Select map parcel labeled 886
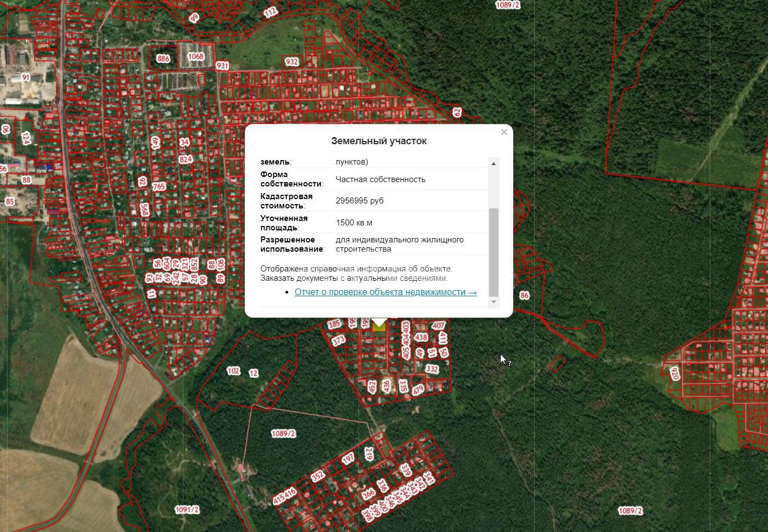Viewport: 768px width, 532px height. [163, 59]
